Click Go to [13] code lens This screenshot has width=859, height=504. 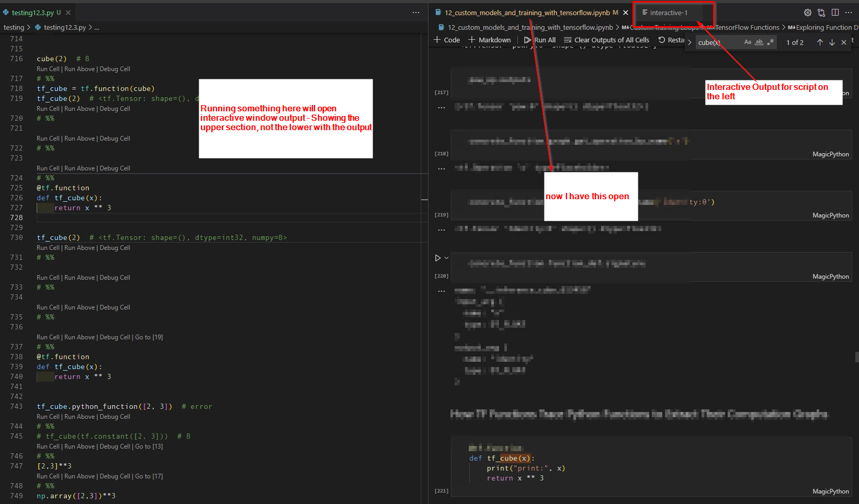[149, 446]
